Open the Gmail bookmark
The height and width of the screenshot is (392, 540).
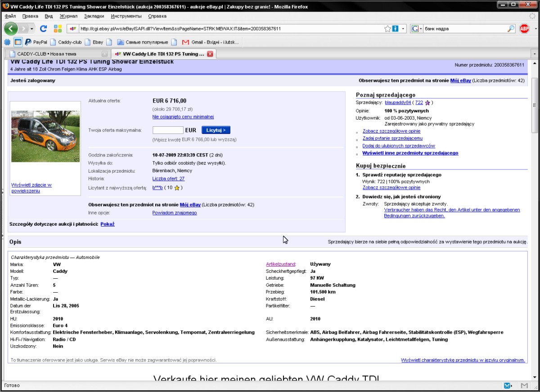(210, 42)
